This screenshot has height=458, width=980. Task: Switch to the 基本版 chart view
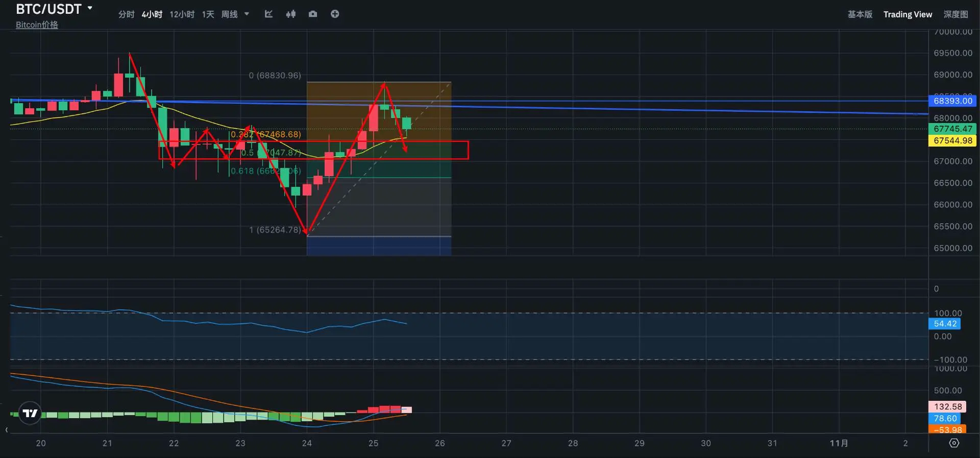[x=860, y=14]
